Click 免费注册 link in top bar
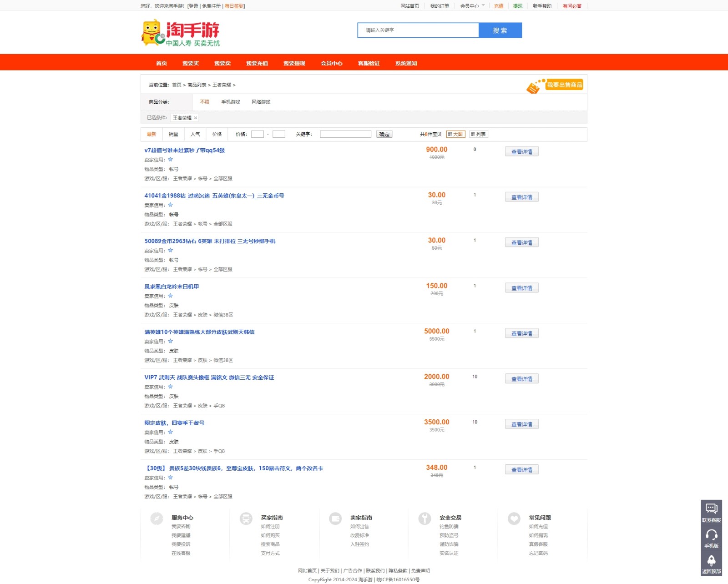 (x=211, y=6)
